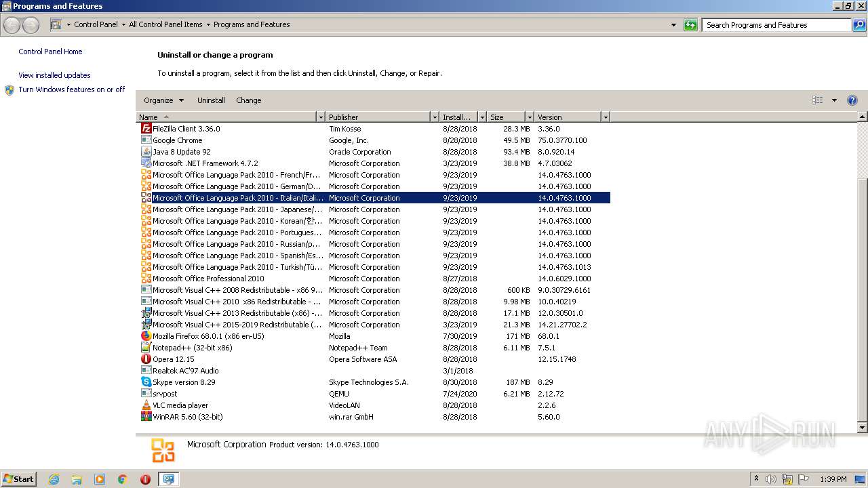Sort by the Publisher column header
The width and height of the screenshot is (868, 488).
pyautogui.click(x=378, y=117)
